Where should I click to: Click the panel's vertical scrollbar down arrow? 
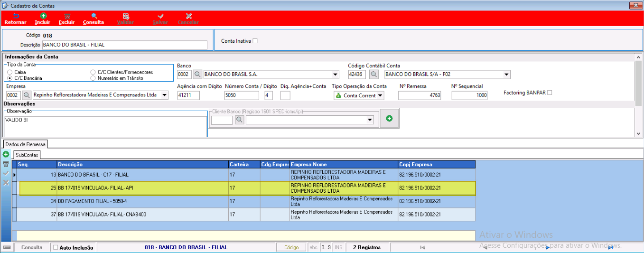point(638,134)
